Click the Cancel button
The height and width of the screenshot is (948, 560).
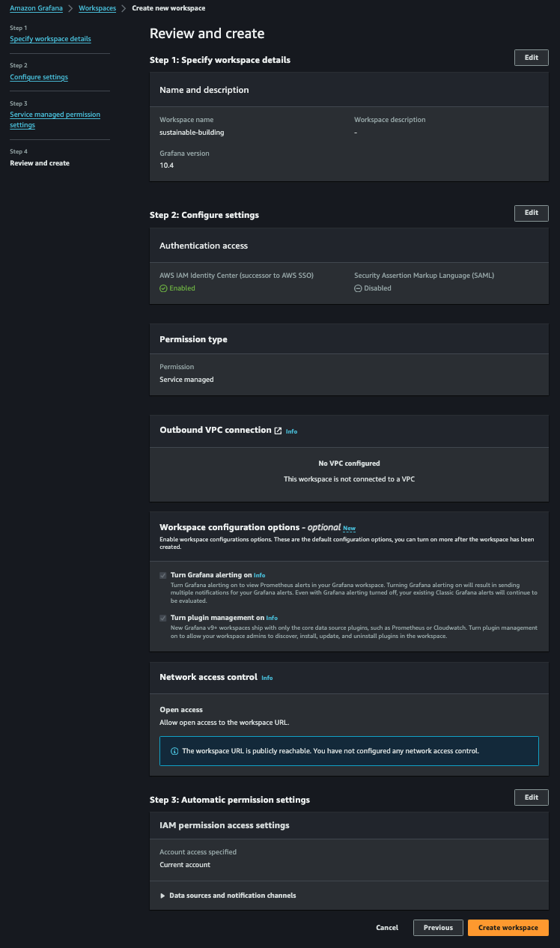387,928
